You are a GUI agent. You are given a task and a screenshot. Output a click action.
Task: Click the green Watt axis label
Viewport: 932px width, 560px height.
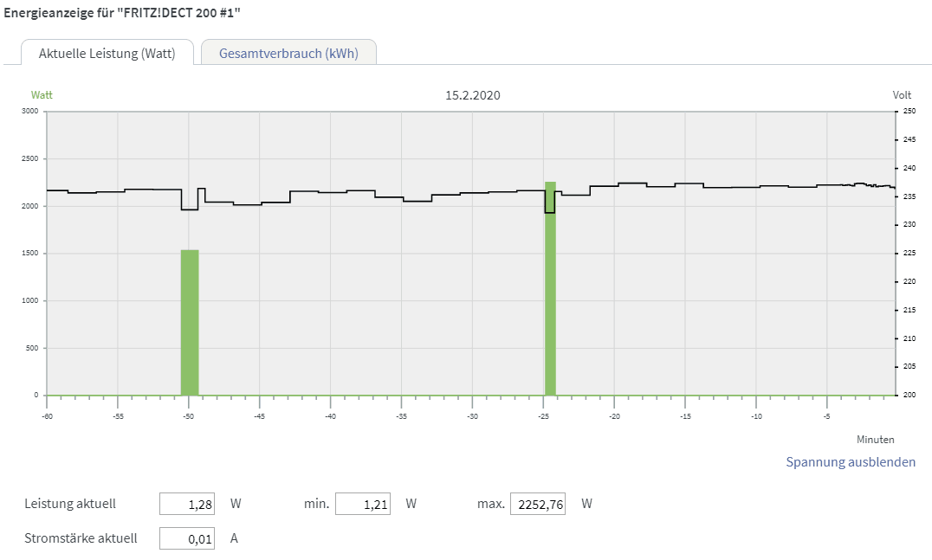[42, 95]
